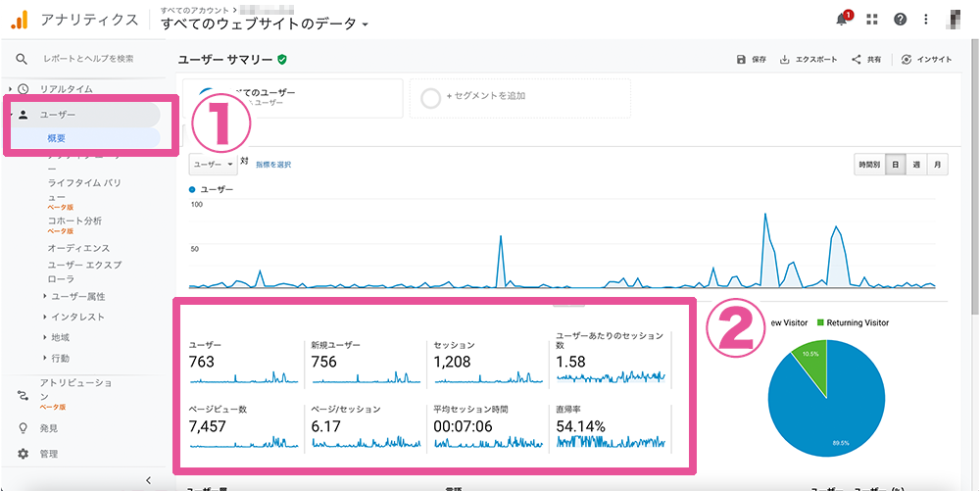Click the 管理 gear icon
This screenshot has height=491, width=980.
coord(24,454)
